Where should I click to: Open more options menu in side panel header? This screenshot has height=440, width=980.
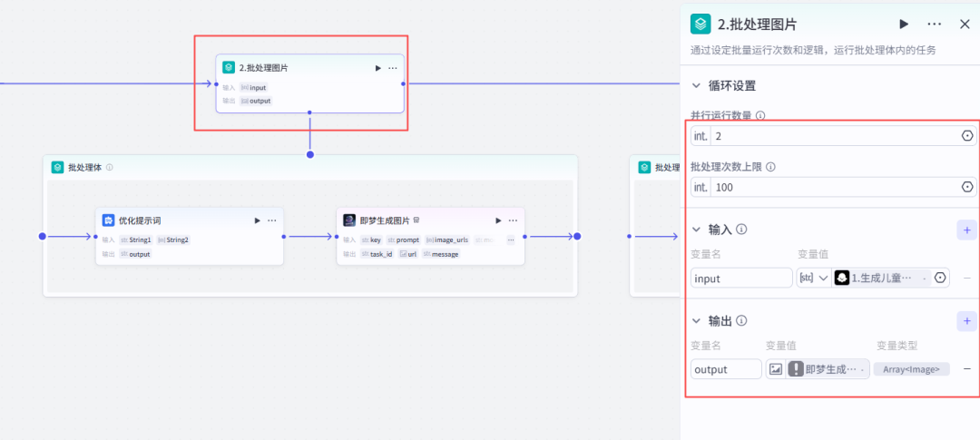[x=934, y=24]
